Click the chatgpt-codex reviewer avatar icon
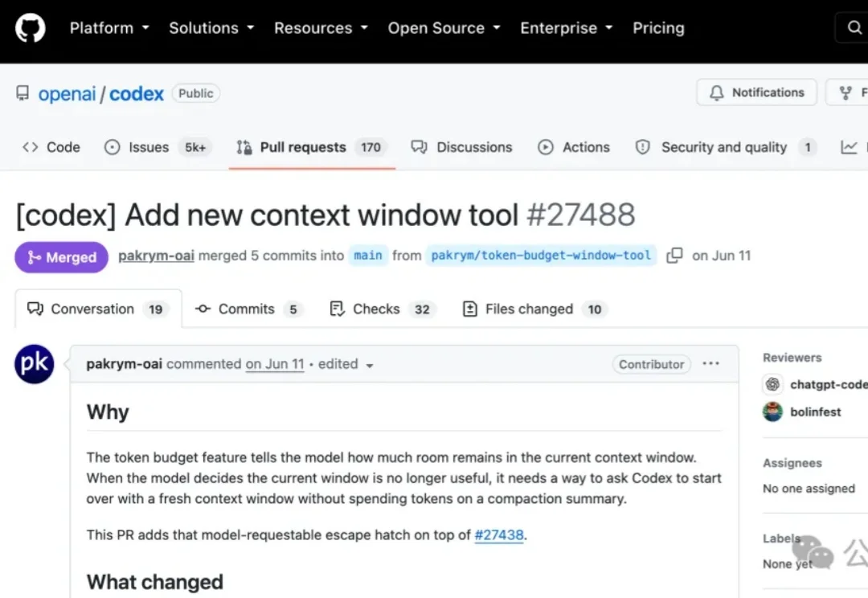Viewport: 868px width, 598px height. coord(773,384)
